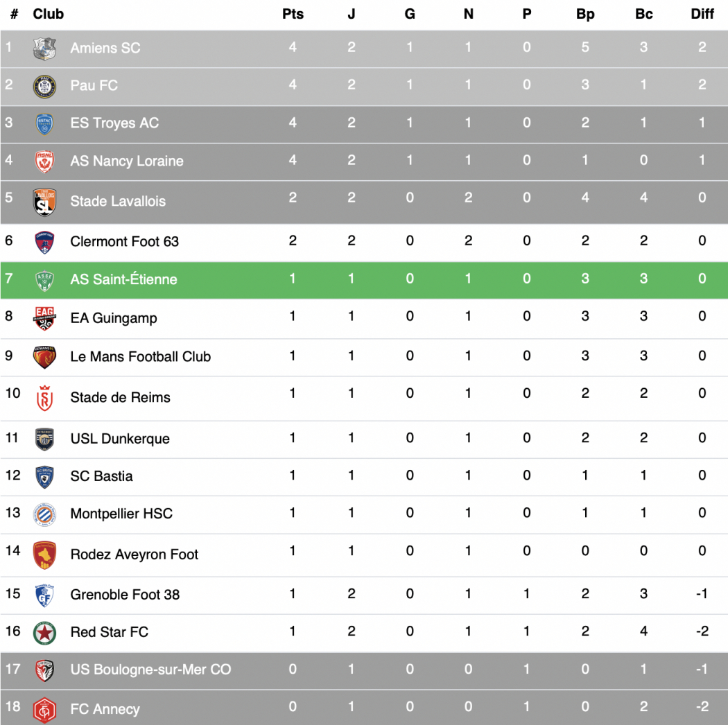Select the Club column header
Viewport: 728px width, 725px height.
[49, 14]
